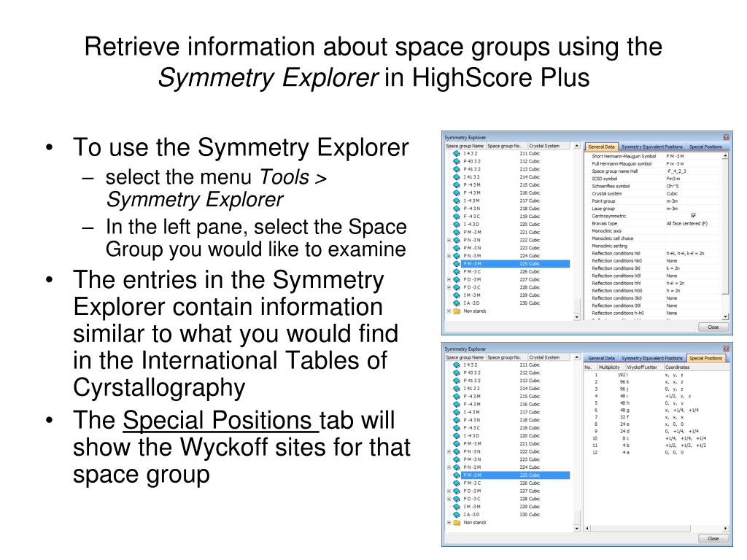Click the P -4 3 N book icon, top window
Screen dimensions: 747x560
click(457, 209)
